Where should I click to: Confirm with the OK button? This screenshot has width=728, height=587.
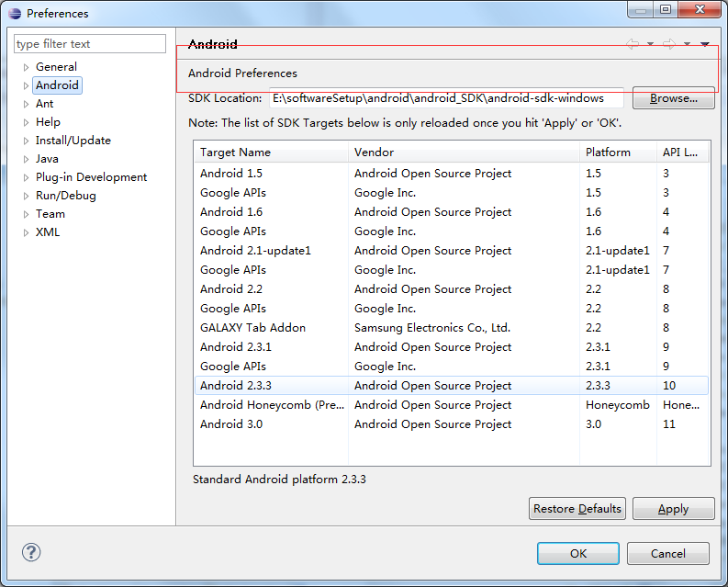[578, 553]
